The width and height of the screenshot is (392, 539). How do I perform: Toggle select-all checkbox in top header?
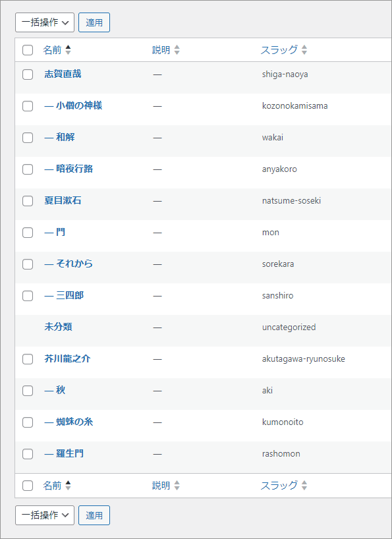pos(28,50)
